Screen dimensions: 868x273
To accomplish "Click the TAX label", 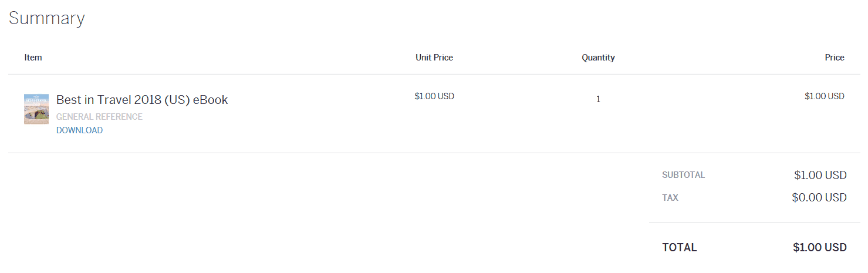I will [670, 198].
